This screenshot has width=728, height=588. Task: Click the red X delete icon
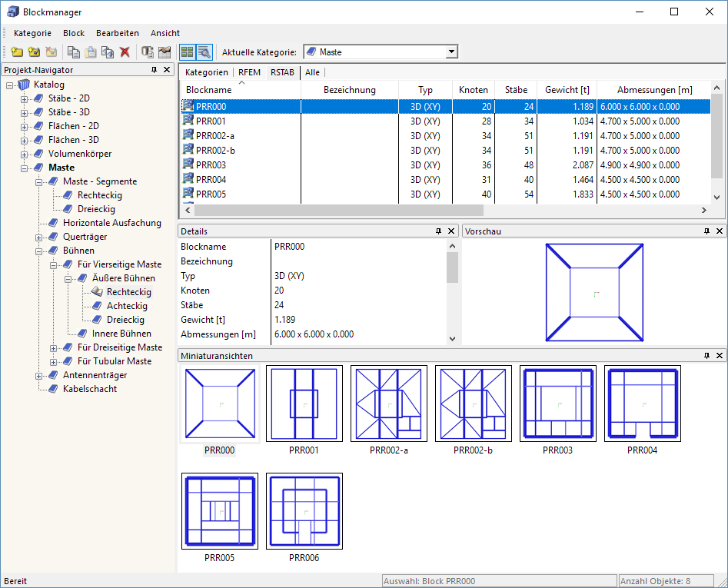[125, 52]
